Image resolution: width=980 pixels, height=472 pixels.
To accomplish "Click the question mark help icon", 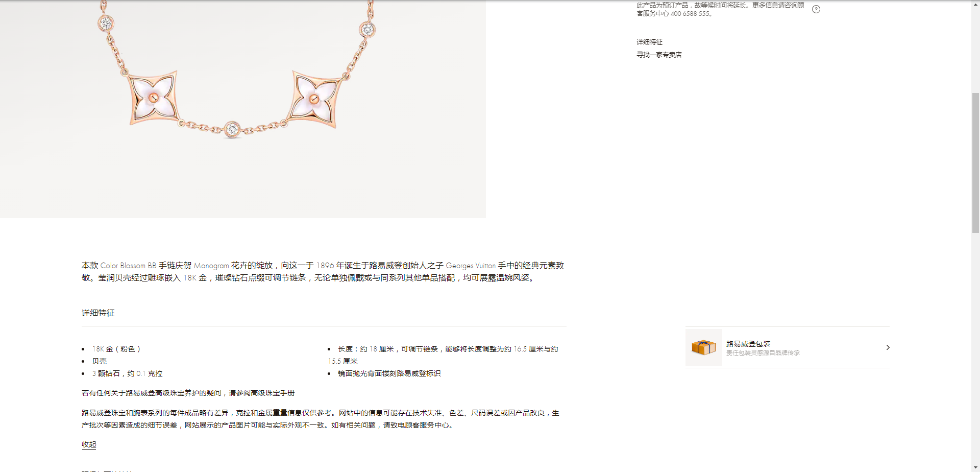I will 816,9.
